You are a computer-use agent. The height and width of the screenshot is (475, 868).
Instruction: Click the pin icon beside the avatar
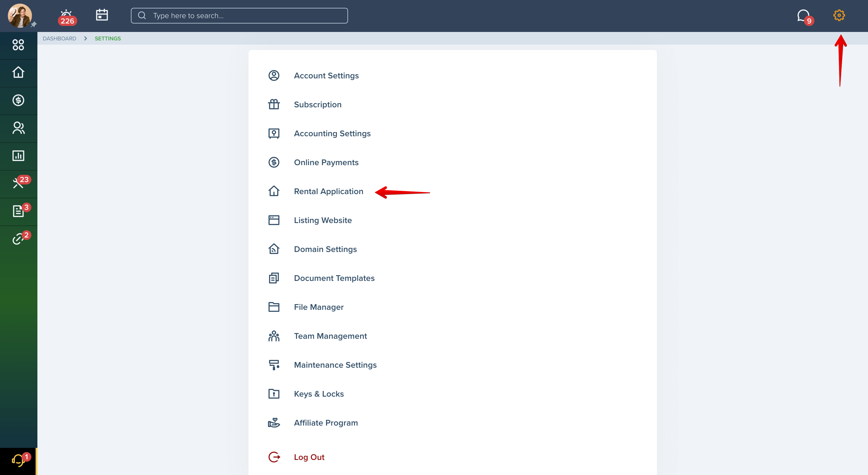tap(34, 24)
